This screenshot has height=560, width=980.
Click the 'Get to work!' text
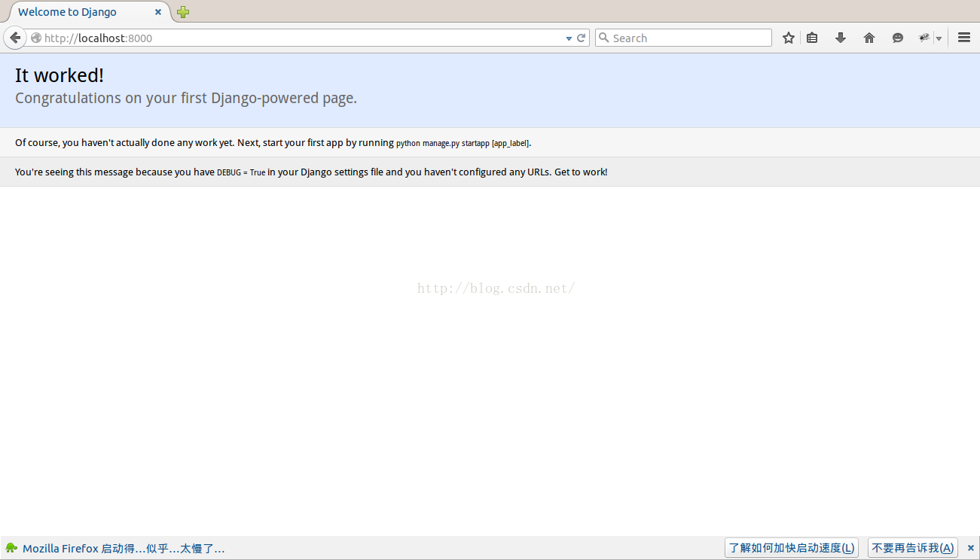click(x=581, y=172)
